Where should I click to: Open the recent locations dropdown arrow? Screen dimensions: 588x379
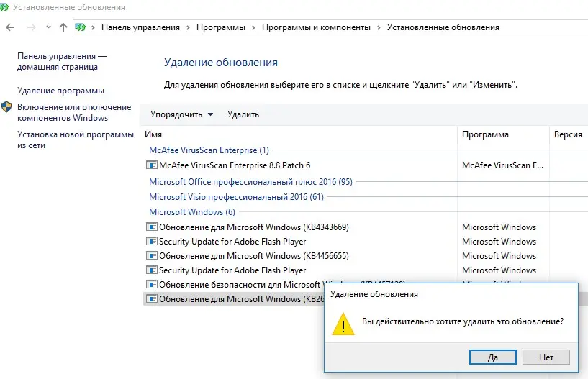pyautogui.click(x=48, y=27)
